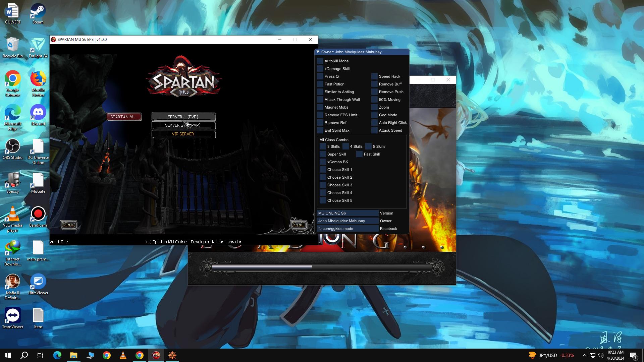Screen dimensions: 644x362
Task: Switch to the VLC taskbar icon
Action: pos(123,355)
